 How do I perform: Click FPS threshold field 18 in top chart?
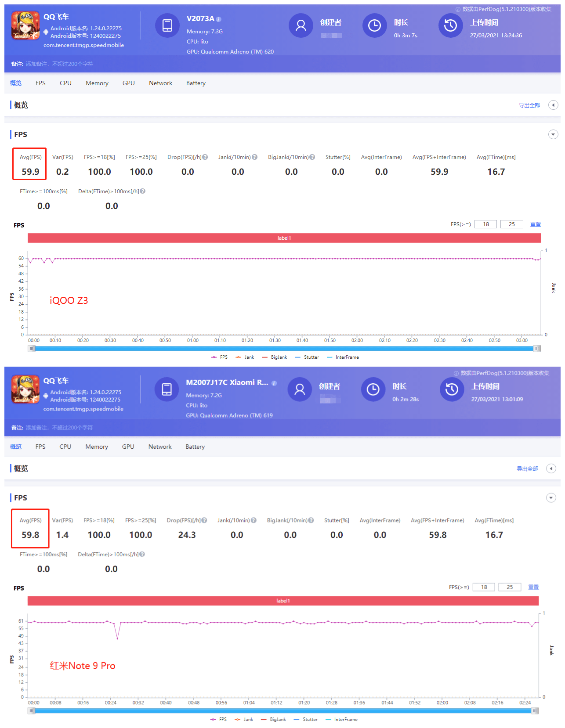pos(486,224)
